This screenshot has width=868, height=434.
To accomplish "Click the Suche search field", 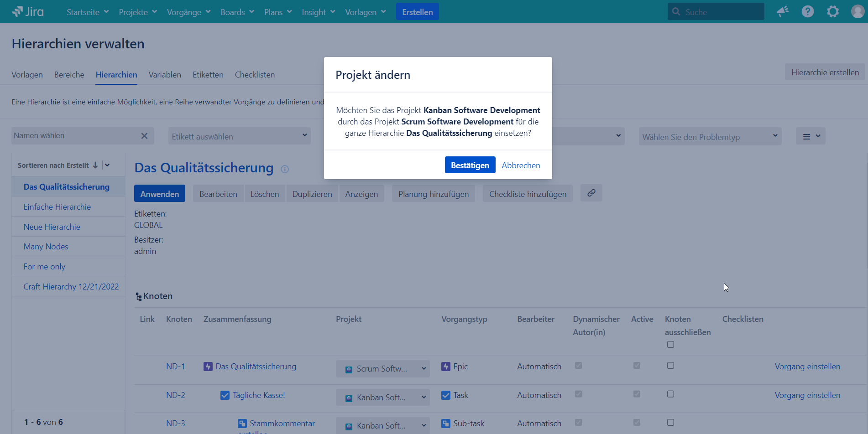I will (x=719, y=12).
